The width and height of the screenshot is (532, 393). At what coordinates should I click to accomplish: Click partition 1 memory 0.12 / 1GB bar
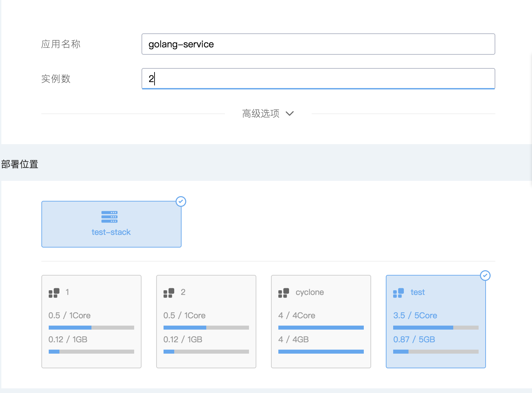[x=91, y=352]
